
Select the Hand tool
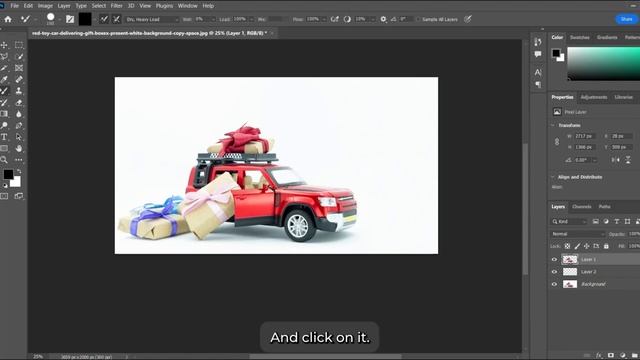(x=19, y=148)
